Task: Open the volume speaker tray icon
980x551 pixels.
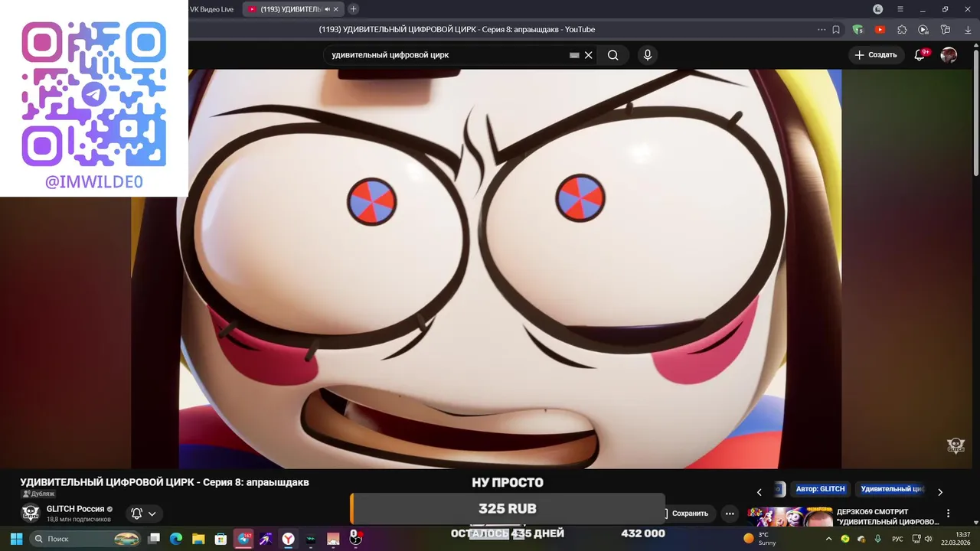Action: click(x=928, y=539)
